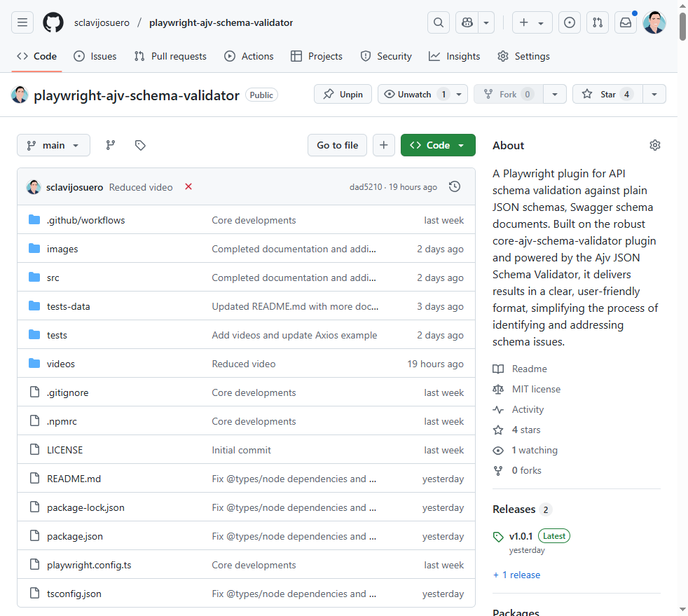Click the failed checks red X icon
The image size is (688, 616).
coord(188,187)
